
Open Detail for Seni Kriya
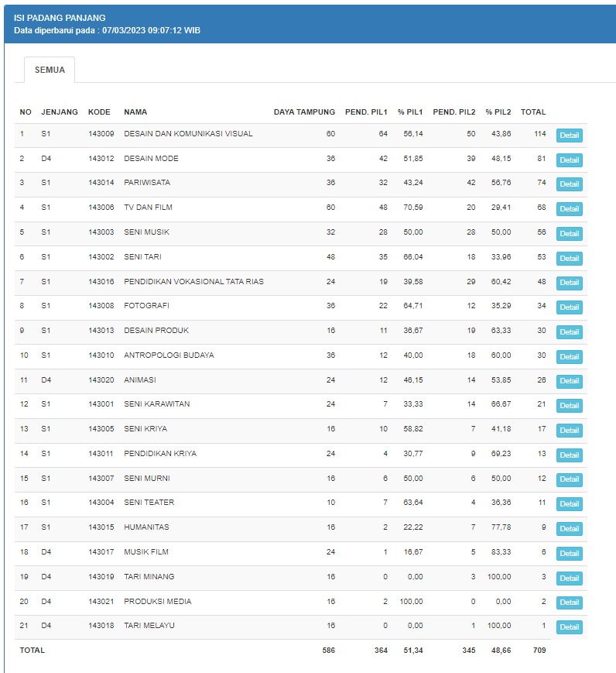[x=570, y=431]
